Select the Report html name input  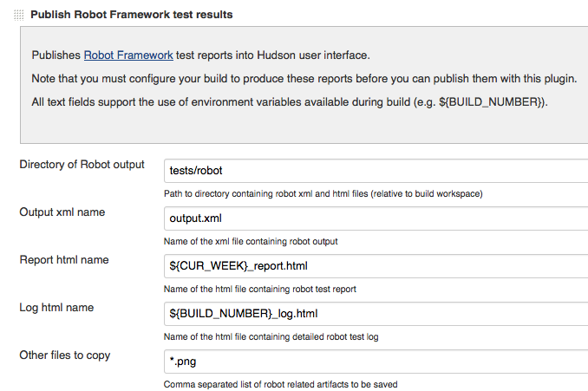click(x=375, y=266)
